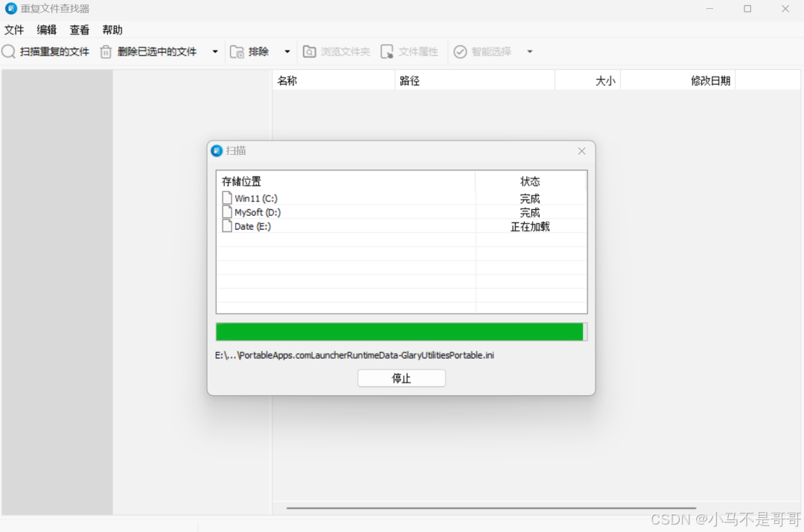Open the 帮助 menu

tap(112, 30)
